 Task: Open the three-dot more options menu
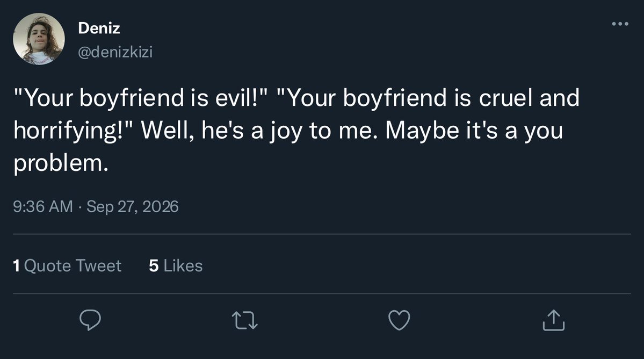620,24
